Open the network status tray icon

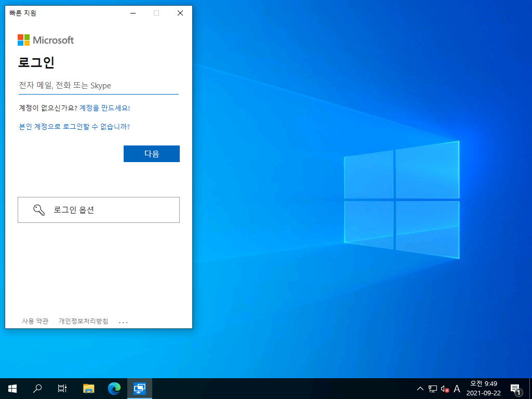pyautogui.click(x=433, y=389)
